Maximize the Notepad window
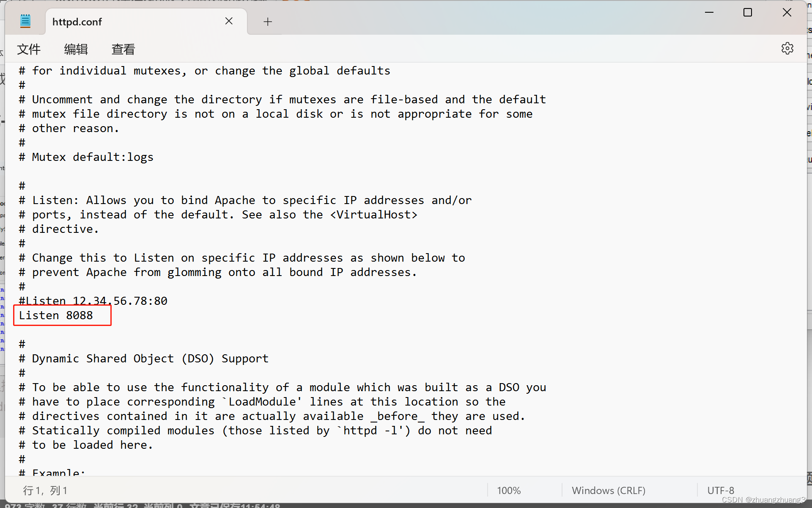The image size is (812, 508). click(x=748, y=13)
